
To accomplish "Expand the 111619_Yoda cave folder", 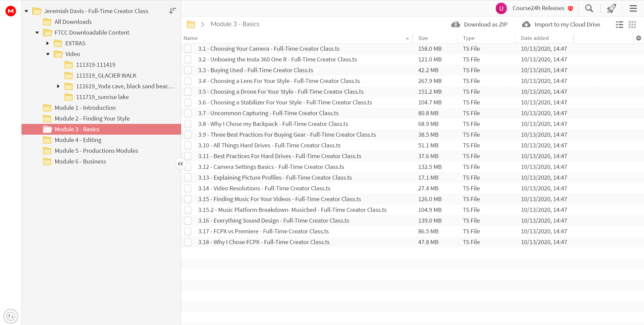I will (58, 86).
